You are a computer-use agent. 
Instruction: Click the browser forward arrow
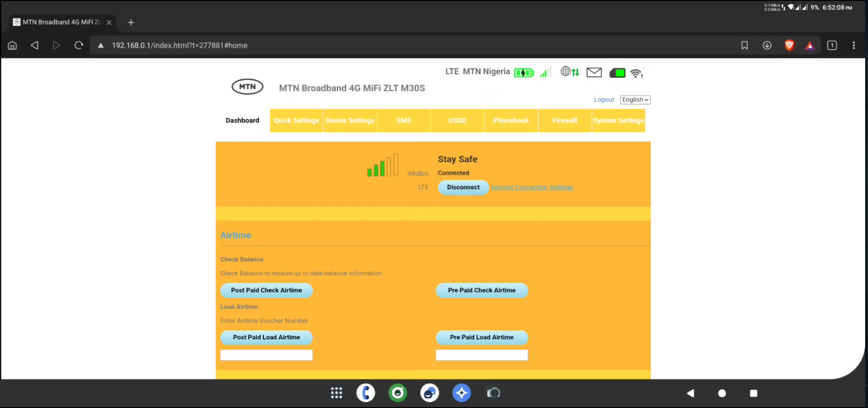(56, 45)
